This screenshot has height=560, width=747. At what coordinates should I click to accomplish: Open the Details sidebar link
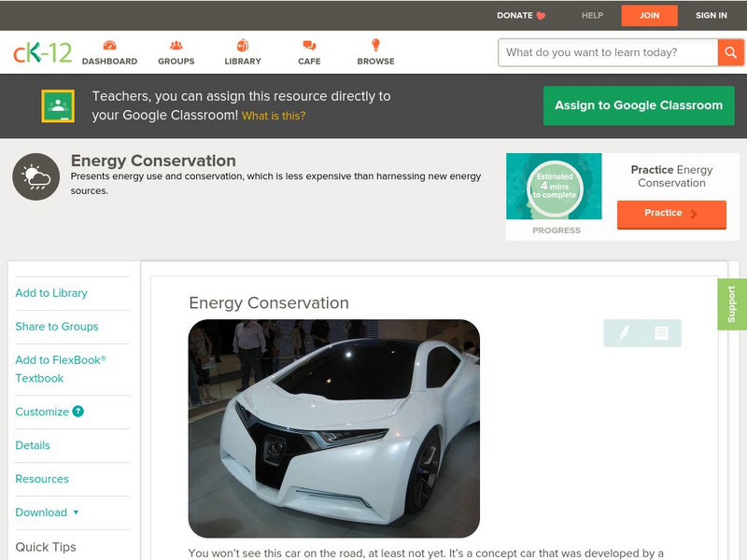[x=33, y=445]
